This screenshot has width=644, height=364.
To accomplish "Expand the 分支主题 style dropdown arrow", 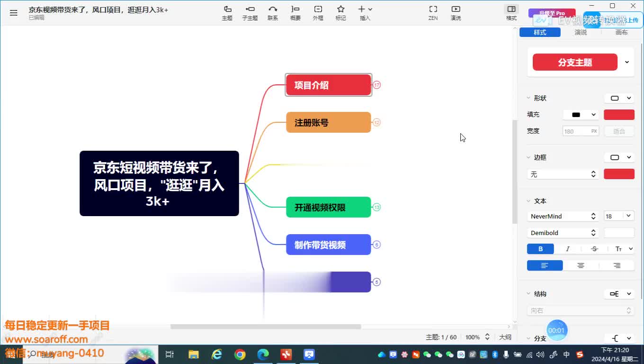I will pyautogui.click(x=627, y=62).
